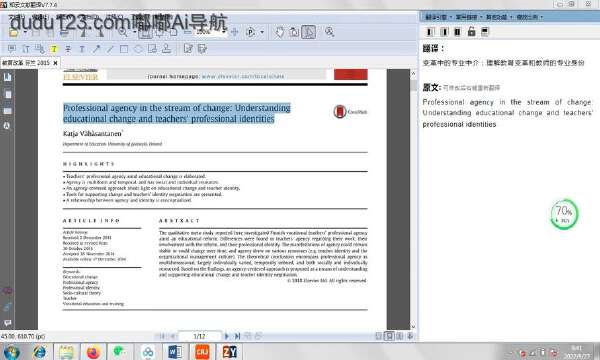Click the green 70% circular progress indicator
Image resolution: width=600 pixels, height=360 pixels.
point(564,214)
